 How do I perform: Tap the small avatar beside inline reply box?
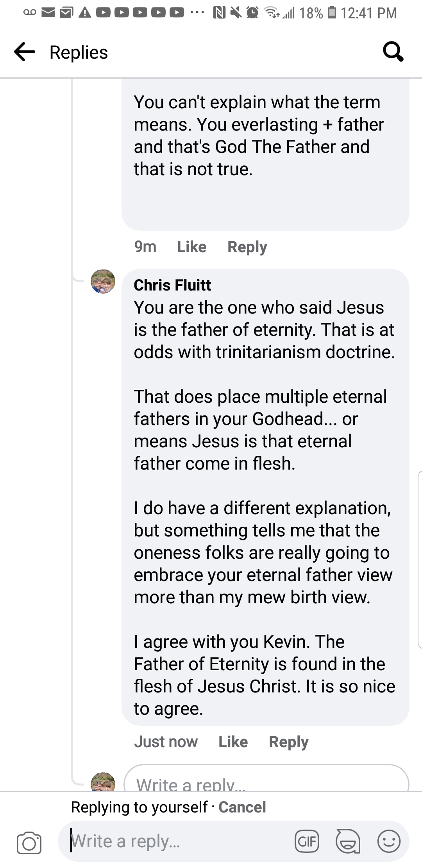(x=103, y=783)
